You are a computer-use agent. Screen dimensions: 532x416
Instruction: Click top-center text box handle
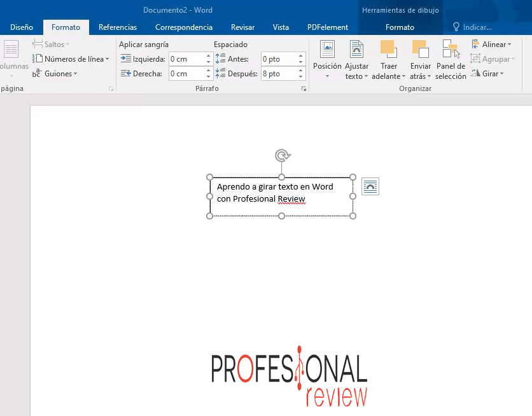(281, 177)
